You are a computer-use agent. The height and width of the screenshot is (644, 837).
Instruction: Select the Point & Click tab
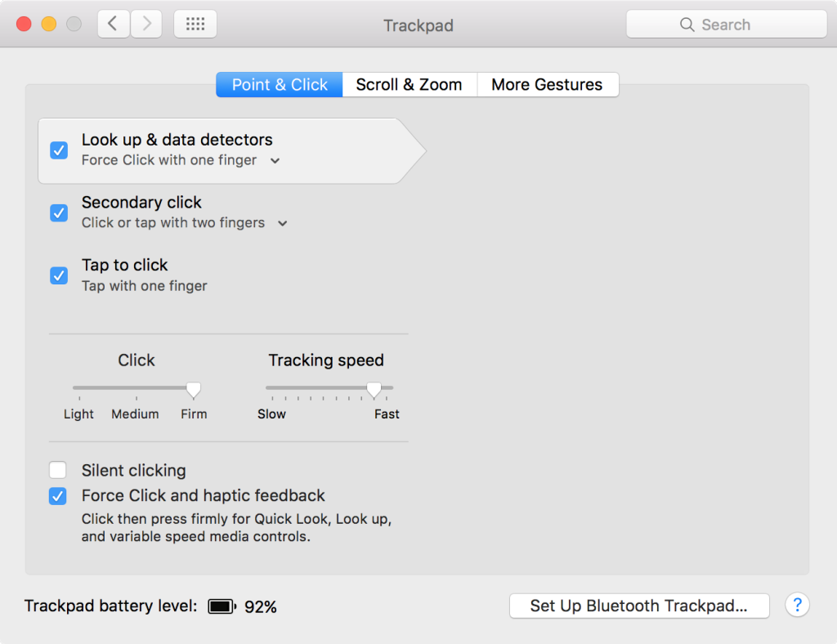[280, 85]
